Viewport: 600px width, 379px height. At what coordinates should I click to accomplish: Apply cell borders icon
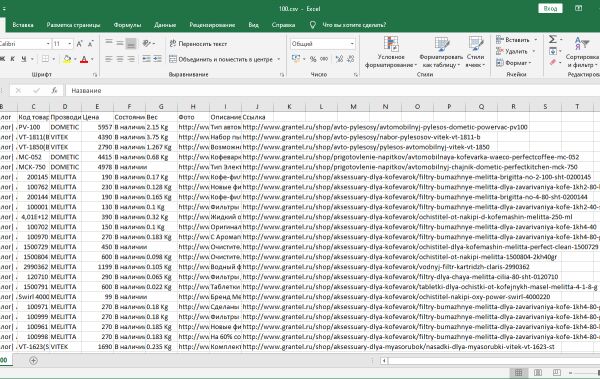45,59
